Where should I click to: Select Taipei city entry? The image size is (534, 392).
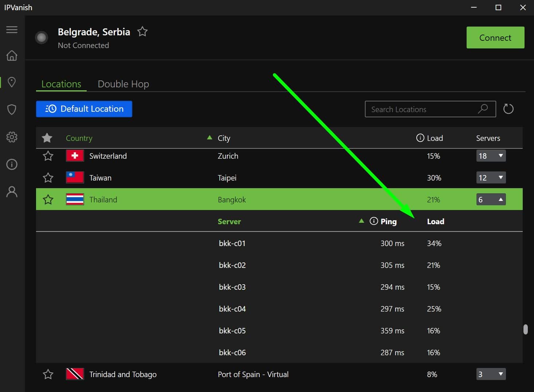pyautogui.click(x=227, y=178)
